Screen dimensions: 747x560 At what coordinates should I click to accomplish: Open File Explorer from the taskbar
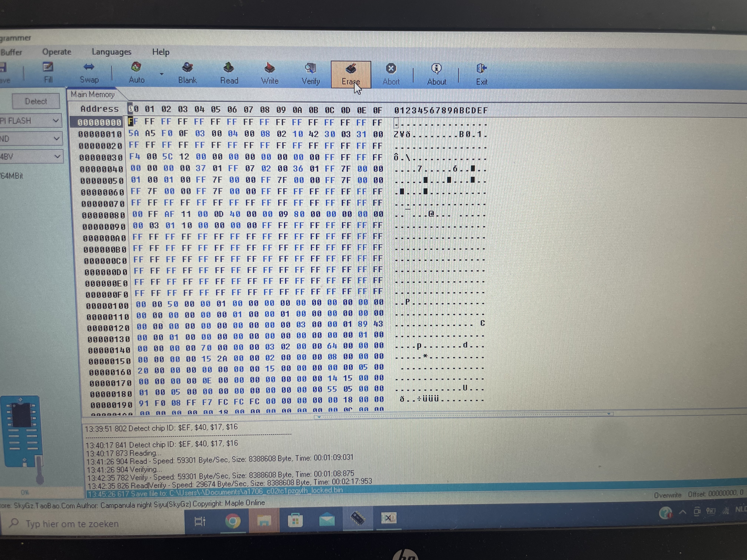coord(264,521)
